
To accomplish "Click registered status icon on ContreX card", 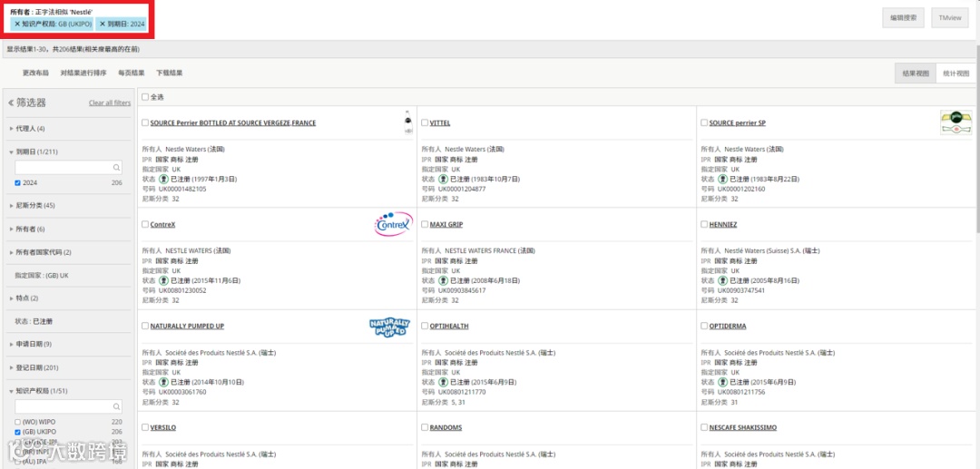I will coord(163,280).
